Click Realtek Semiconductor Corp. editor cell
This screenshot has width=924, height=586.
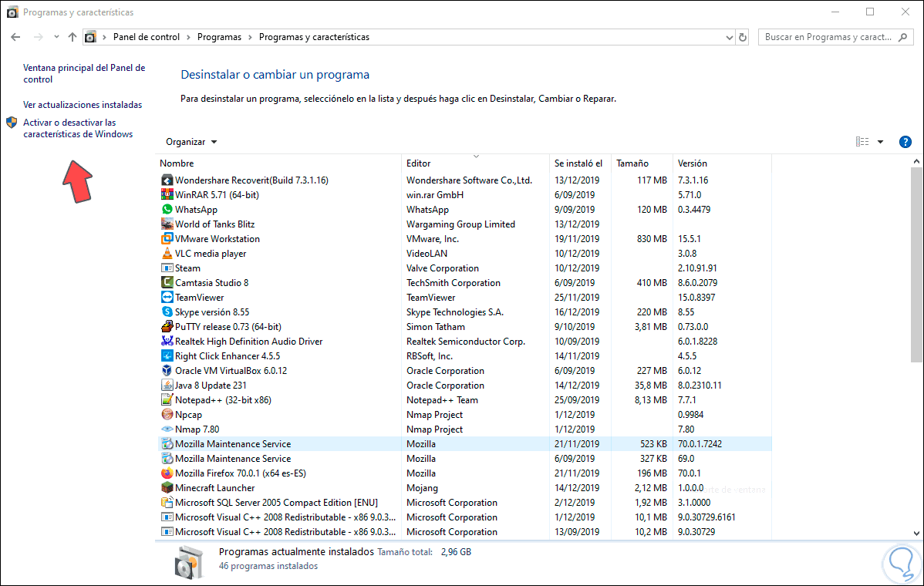click(x=466, y=342)
